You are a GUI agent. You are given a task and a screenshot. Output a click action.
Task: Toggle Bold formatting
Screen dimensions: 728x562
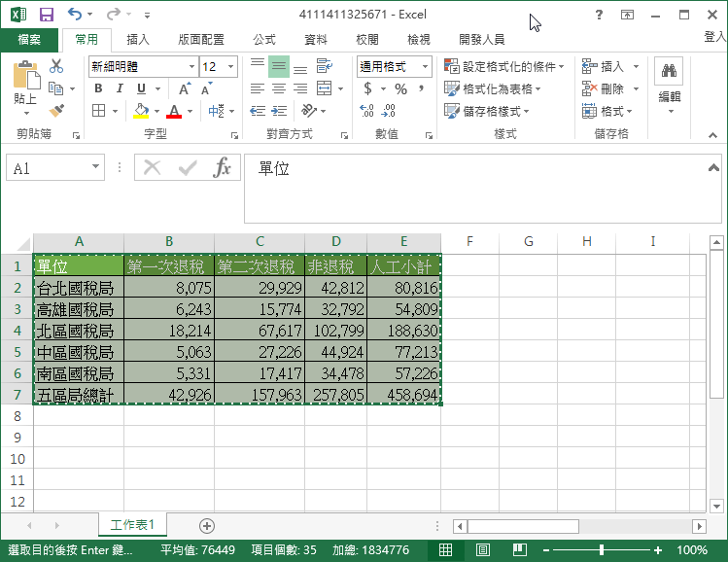click(98, 88)
